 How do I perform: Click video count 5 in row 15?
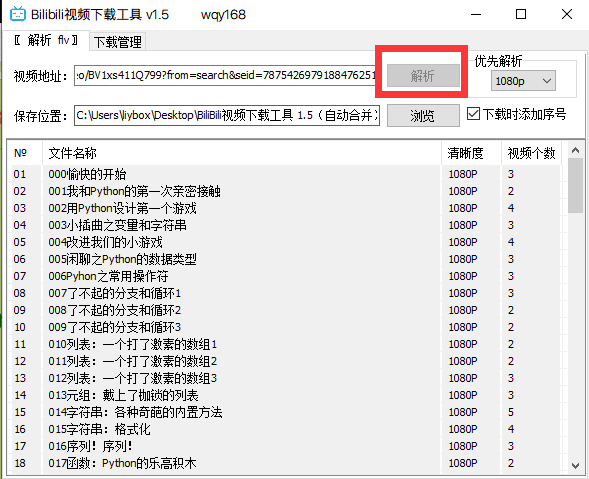[511, 412]
